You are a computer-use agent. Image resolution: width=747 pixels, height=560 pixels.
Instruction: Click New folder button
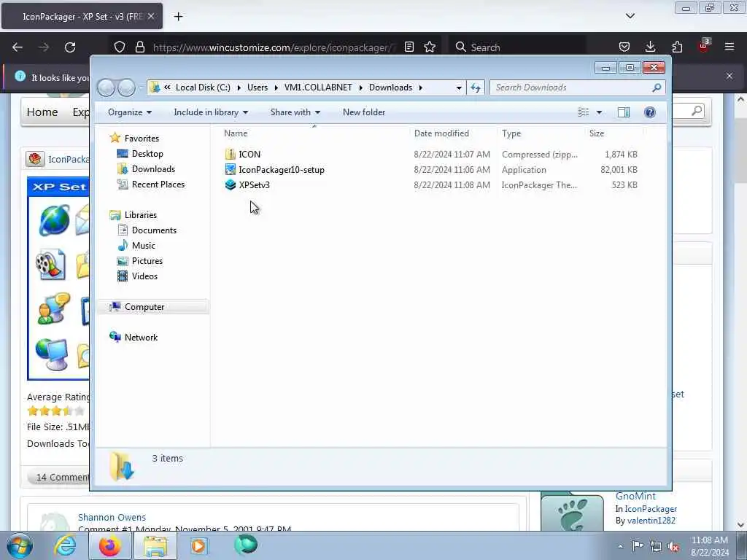tap(364, 112)
